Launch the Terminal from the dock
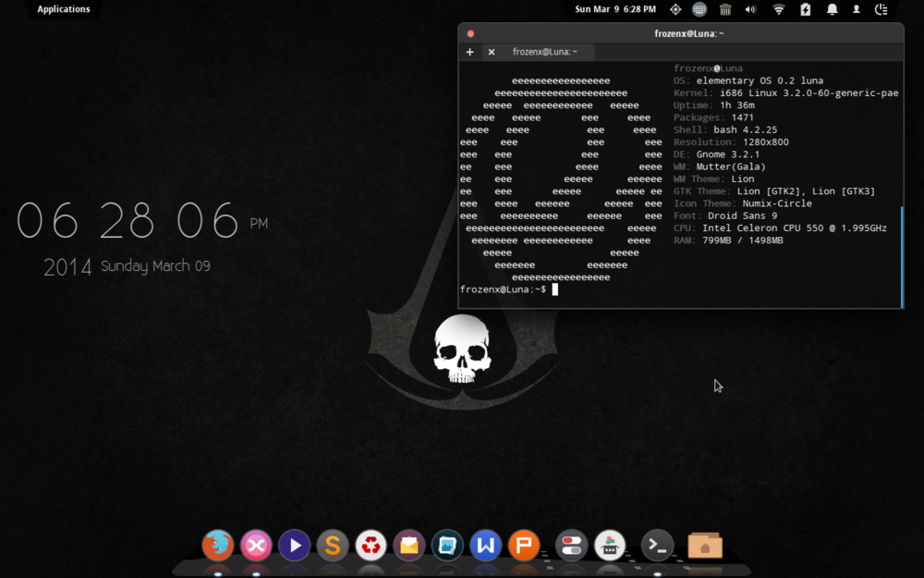 657,546
